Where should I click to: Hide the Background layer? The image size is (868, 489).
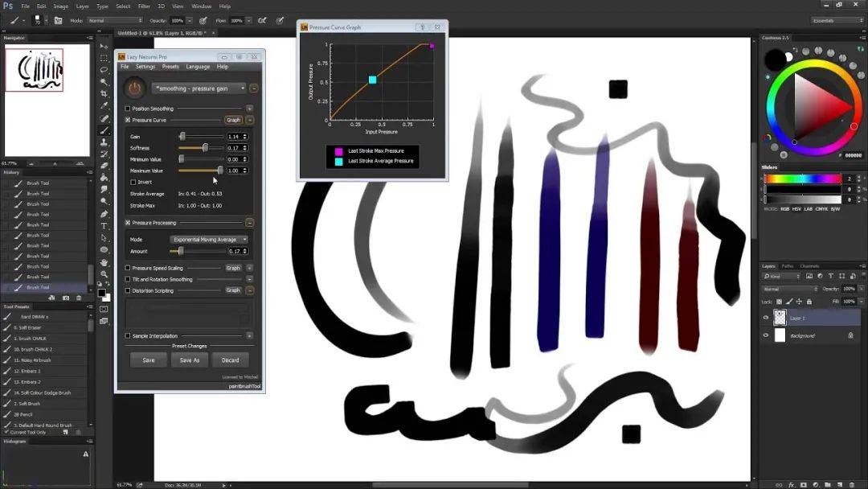765,335
